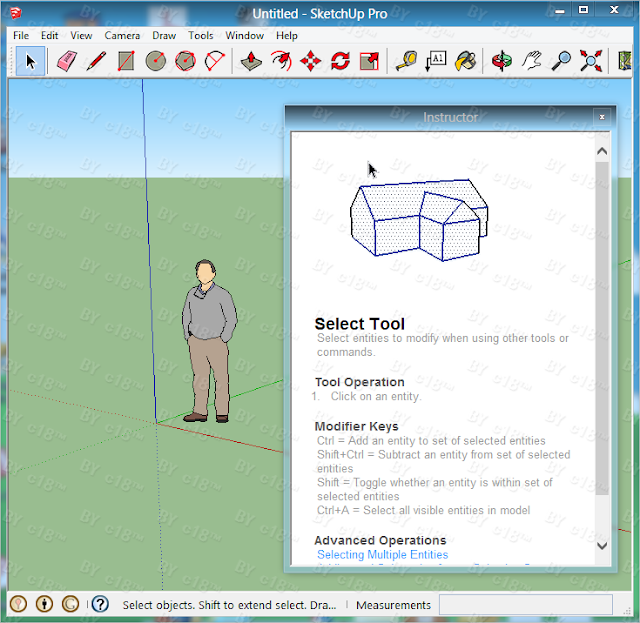The image size is (640, 623).
Task: Click the 'Tool Operation' heading
Action: click(360, 382)
